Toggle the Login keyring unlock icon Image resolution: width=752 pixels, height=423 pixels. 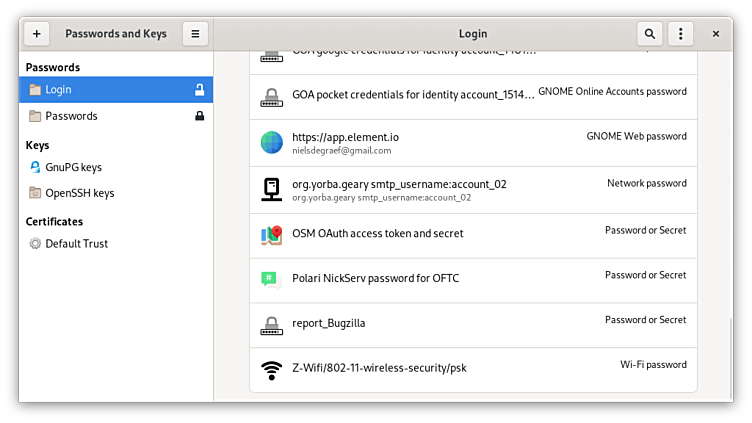tap(199, 90)
